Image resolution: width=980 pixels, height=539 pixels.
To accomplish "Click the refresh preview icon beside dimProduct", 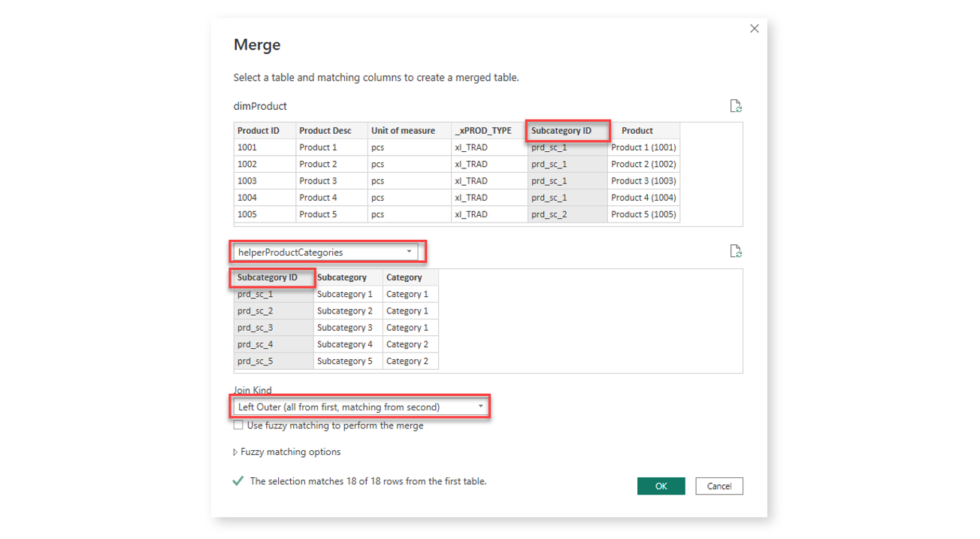I will (736, 106).
